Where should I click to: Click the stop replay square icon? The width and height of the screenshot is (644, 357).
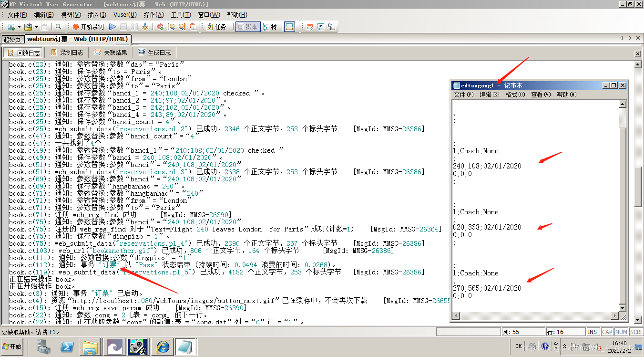tap(123, 27)
